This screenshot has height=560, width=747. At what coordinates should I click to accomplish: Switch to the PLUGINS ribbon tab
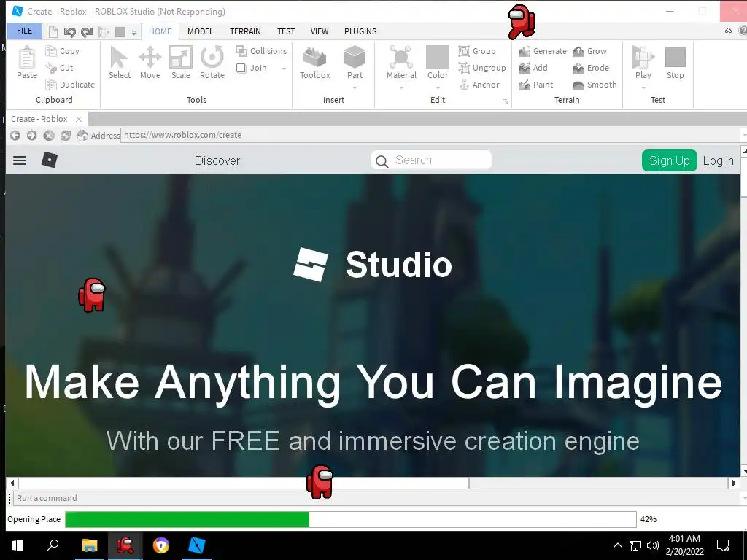click(360, 31)
